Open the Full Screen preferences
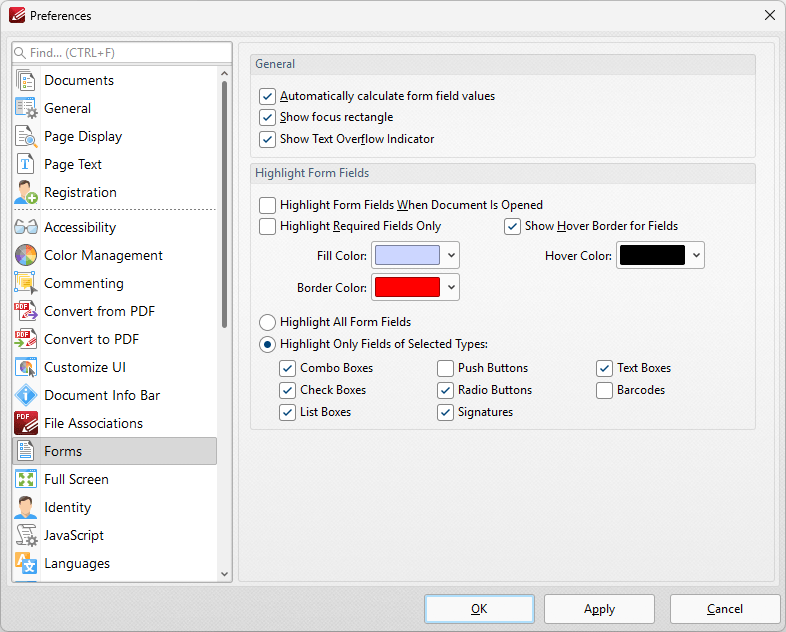 (115, 479)
